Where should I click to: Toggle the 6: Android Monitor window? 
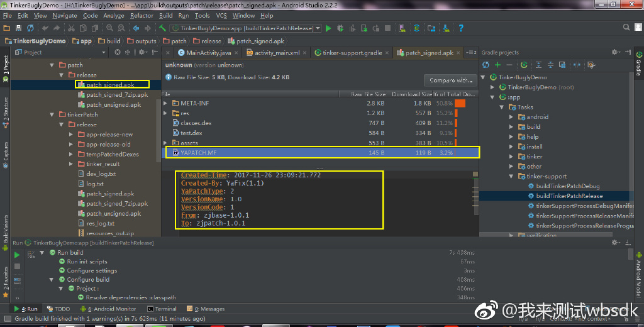click(x=108, y=309)
